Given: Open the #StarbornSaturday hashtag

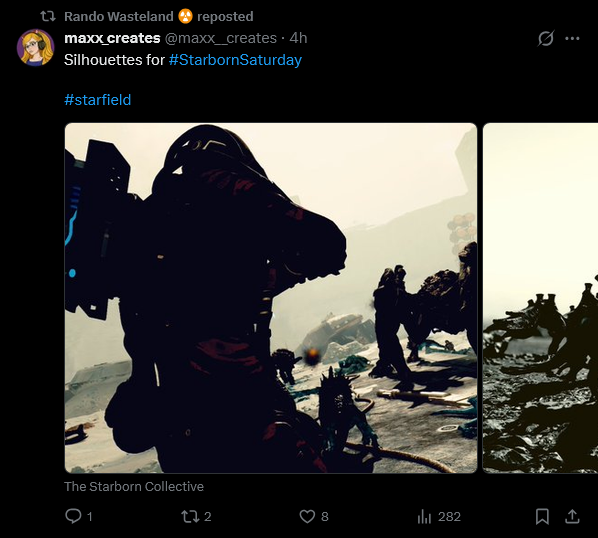Looking at the screenshot, I should pyautogui.click(x=235, y=60).
